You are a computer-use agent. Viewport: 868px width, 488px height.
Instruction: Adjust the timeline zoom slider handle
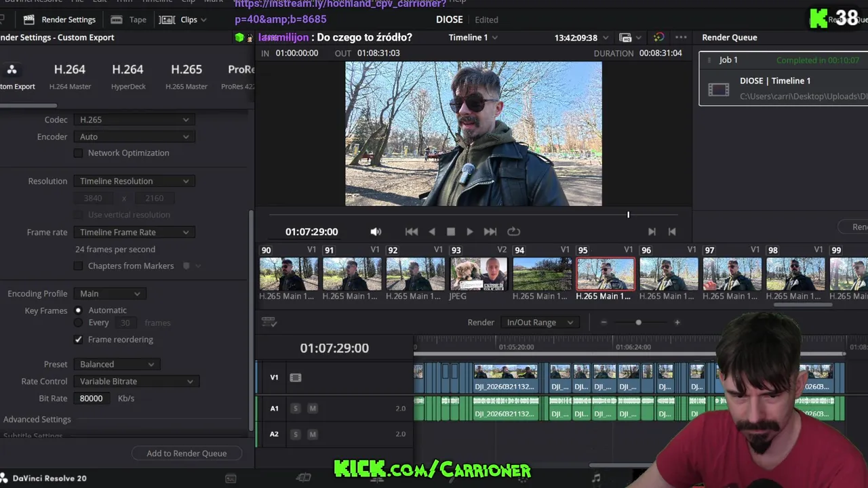[x=638, y=323]
